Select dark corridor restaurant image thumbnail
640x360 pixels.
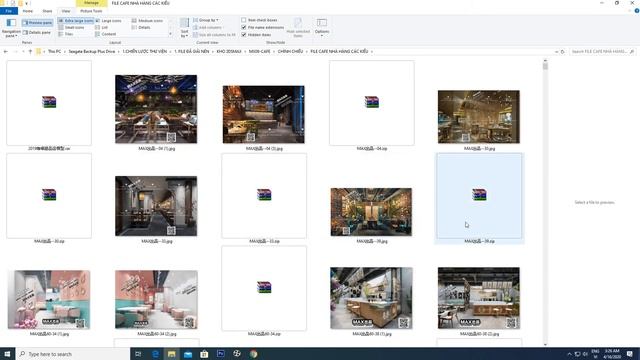pyautogui.click(x=156, y=206)
